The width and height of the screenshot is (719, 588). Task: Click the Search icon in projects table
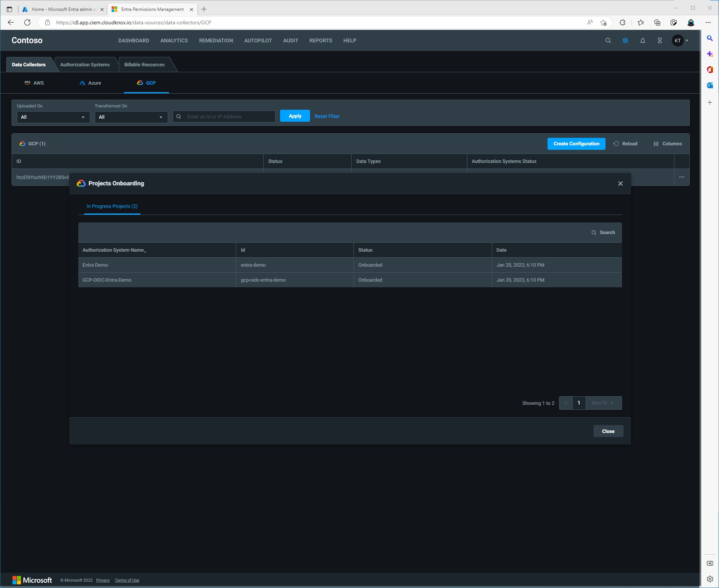603,233
